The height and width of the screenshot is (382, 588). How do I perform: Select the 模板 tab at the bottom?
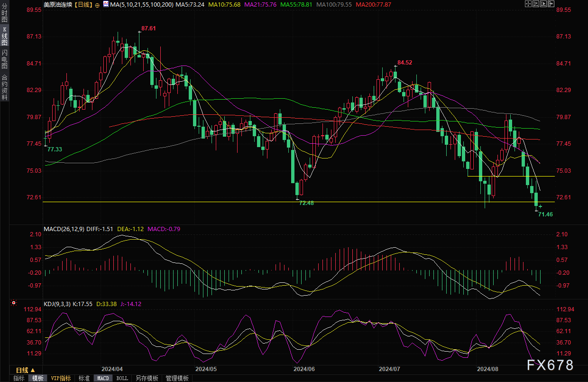click(38, 378)
